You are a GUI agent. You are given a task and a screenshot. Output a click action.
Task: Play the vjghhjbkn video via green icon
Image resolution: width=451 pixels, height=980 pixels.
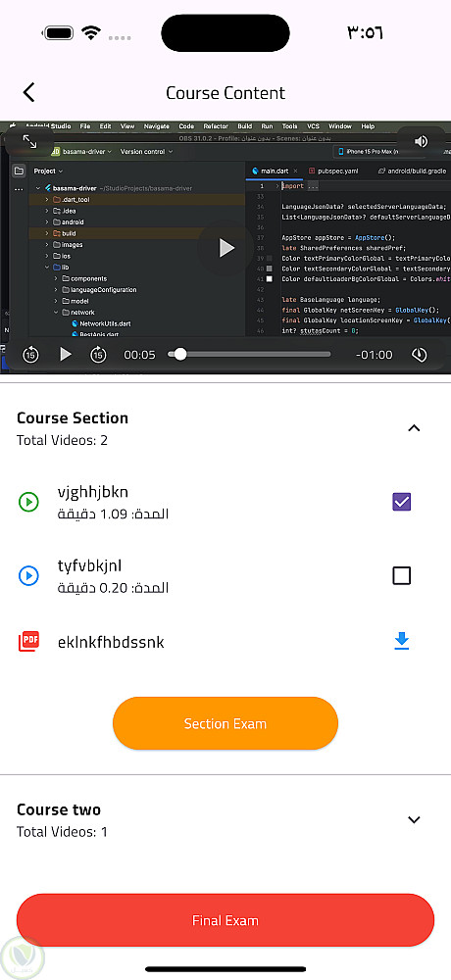click(28, 502)
